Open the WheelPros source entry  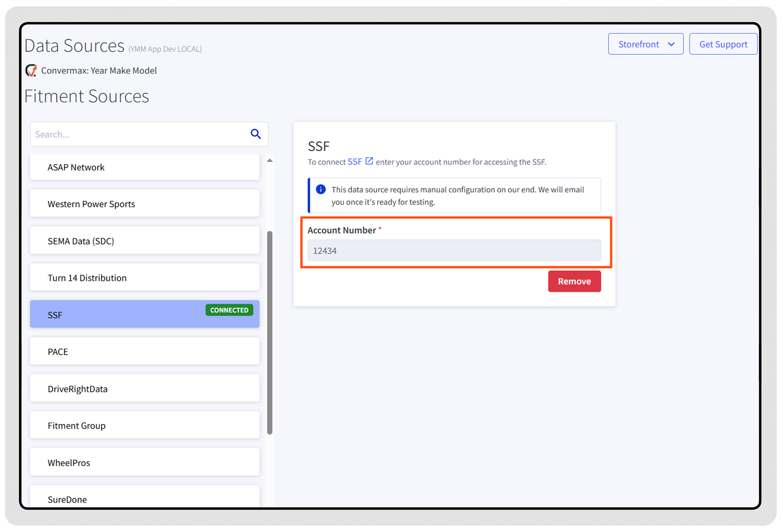click(144, 463)
